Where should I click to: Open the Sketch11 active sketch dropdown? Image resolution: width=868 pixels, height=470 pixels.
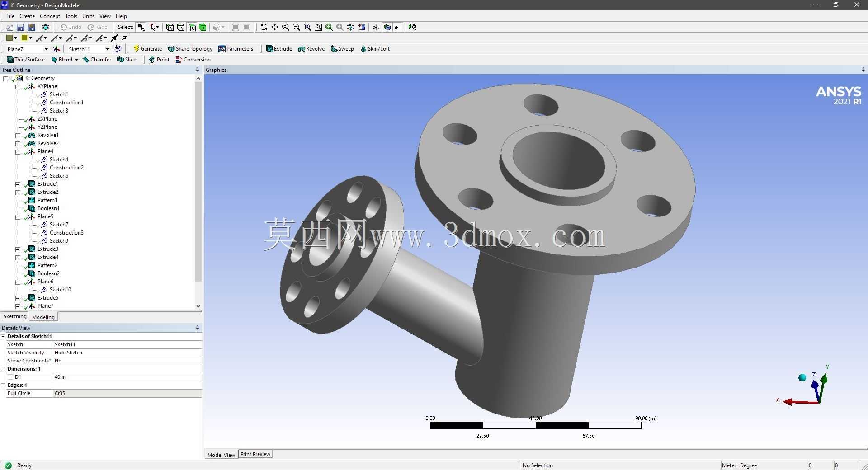pos(108,49)
